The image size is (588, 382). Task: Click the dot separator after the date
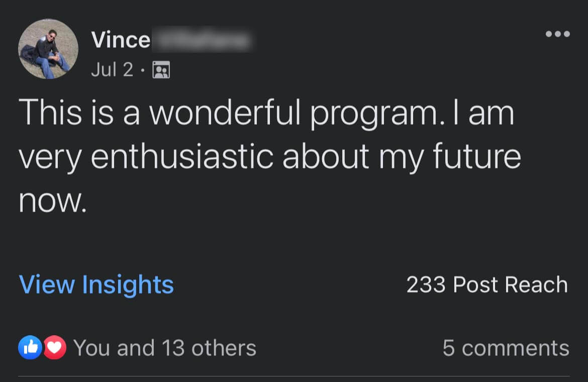click(143, 70)
